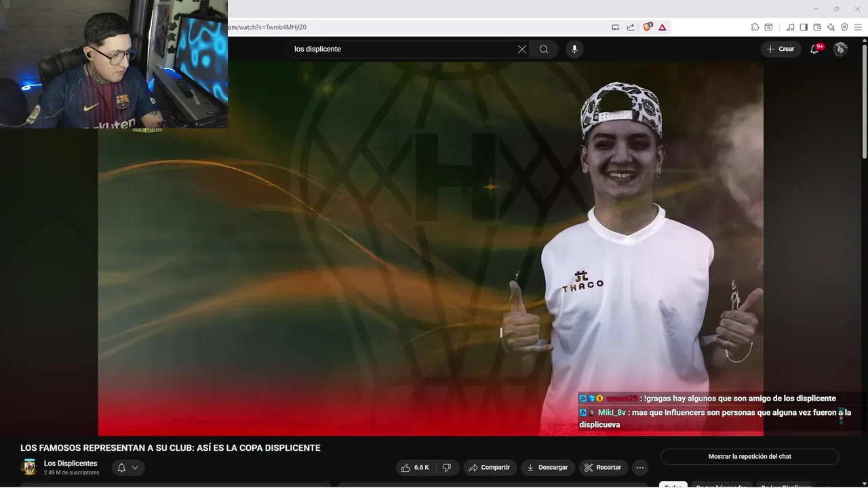Open the Extensions puzzle icon
Screen dimensions: 868x488
coord(755,27)
